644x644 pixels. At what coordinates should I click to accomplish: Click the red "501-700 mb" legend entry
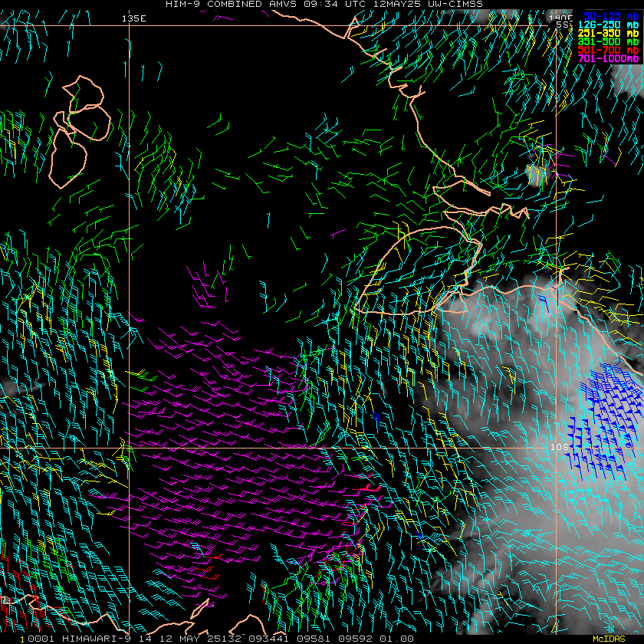click(608, 50)
